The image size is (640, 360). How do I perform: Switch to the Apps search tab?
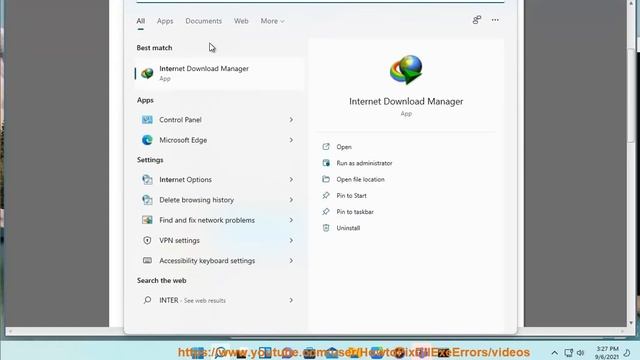165,21
